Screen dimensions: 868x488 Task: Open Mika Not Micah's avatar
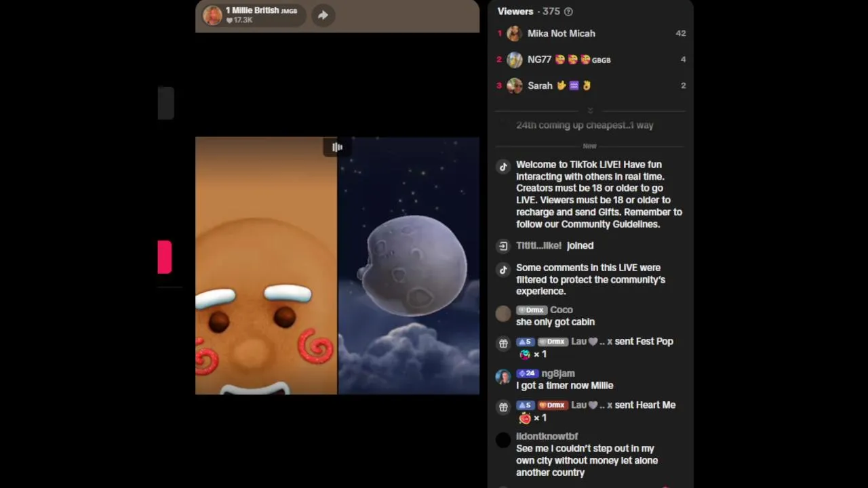(x=515, y=33)
